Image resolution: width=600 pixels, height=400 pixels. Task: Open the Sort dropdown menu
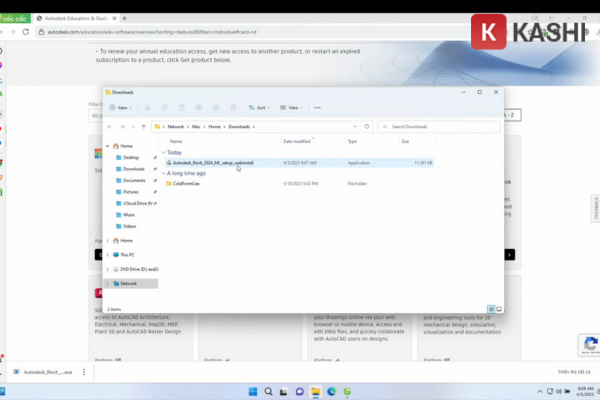pos(257,107)
